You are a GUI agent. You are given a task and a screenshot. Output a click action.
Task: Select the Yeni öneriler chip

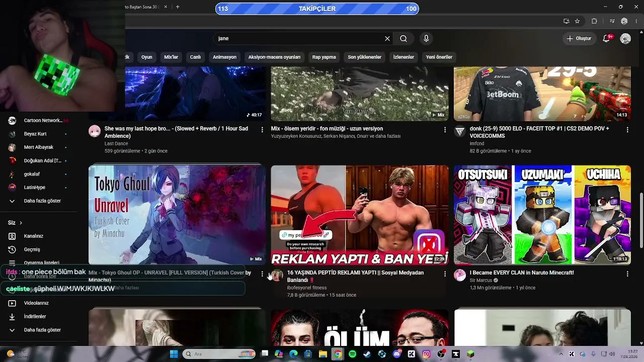tap(439, 57)
